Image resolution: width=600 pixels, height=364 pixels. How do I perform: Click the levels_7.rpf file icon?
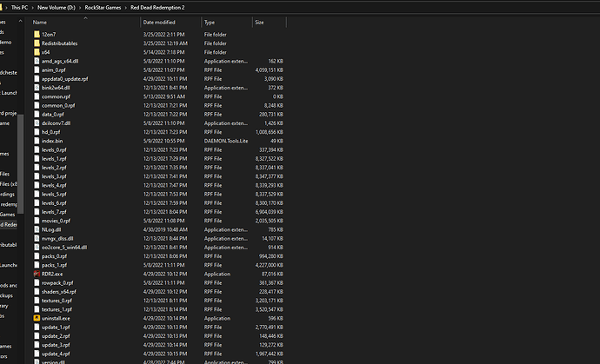(x=37, y=212)
